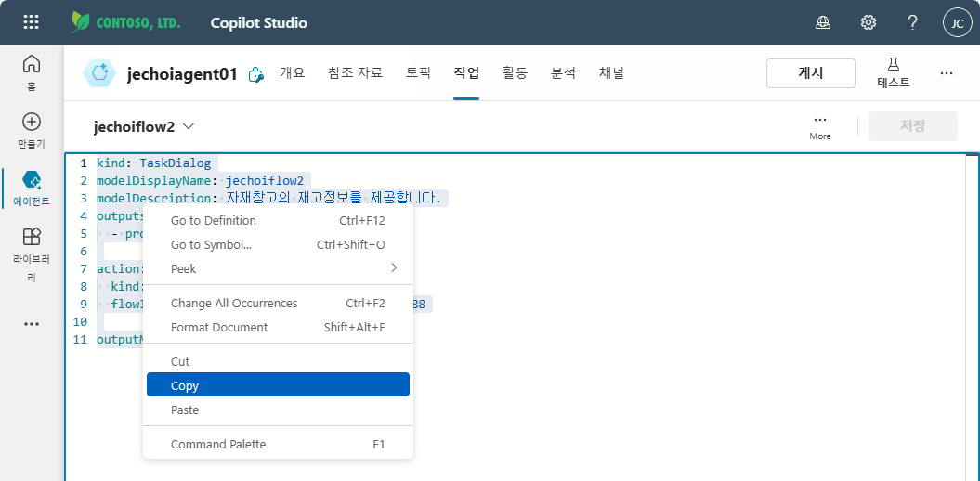
Task: Click the agent key icon beside jechoiagent01
Action: (x=255, y=75)
